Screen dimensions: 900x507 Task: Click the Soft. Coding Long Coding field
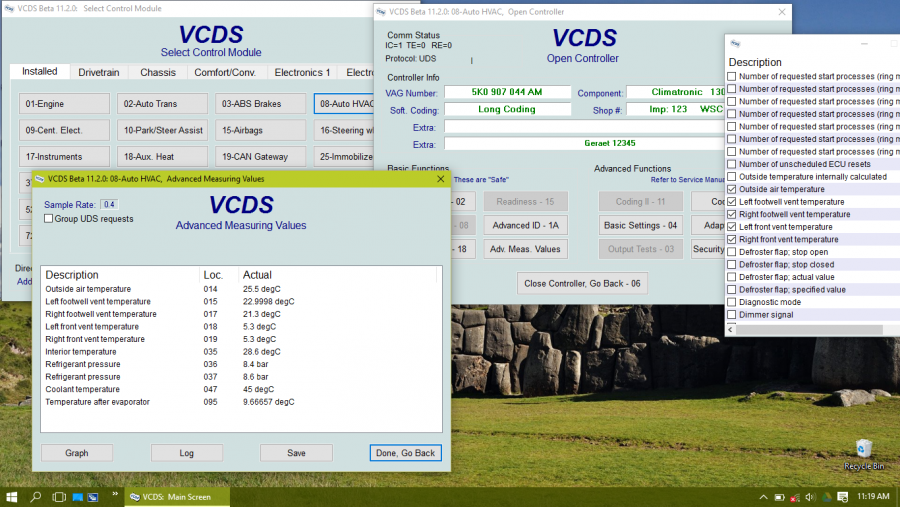507,109
